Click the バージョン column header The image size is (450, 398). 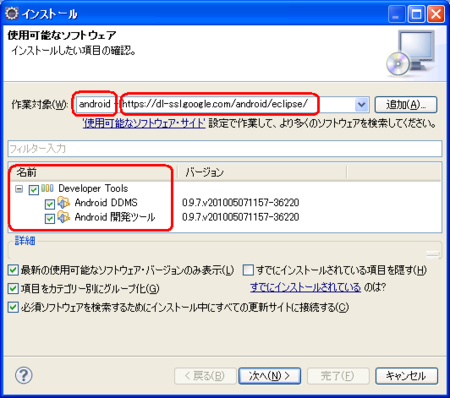262,172
